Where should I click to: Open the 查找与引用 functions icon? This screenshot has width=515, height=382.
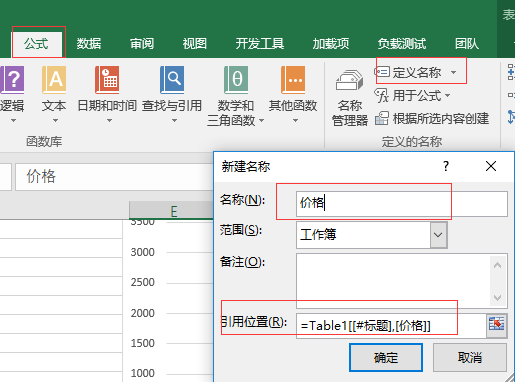pyautogui.click(x=172, y=80)
